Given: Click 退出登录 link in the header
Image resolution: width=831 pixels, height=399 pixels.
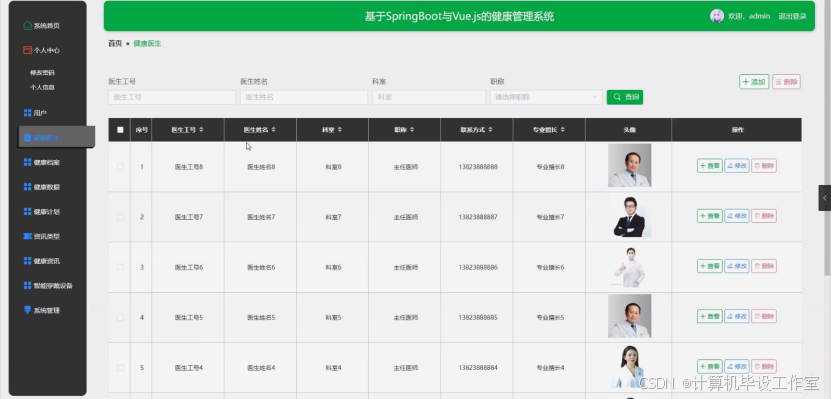Looking at the screenshot, I should point(792,16).
